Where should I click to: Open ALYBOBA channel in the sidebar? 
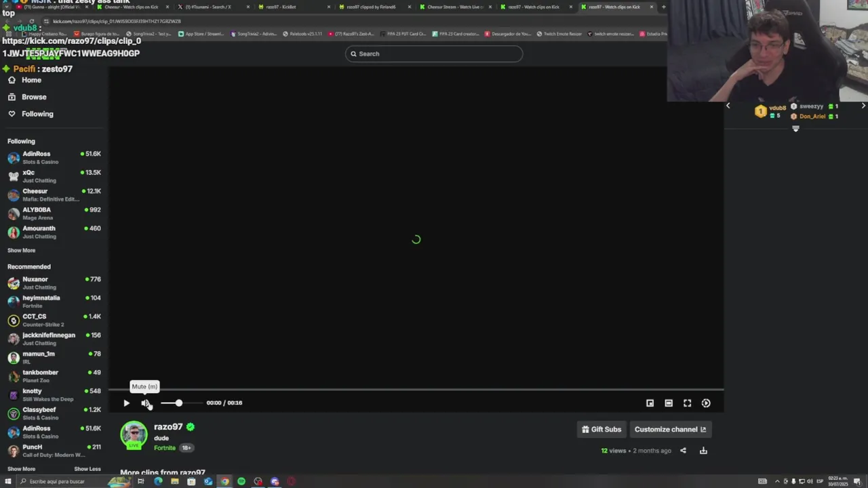tap(54, 213)
